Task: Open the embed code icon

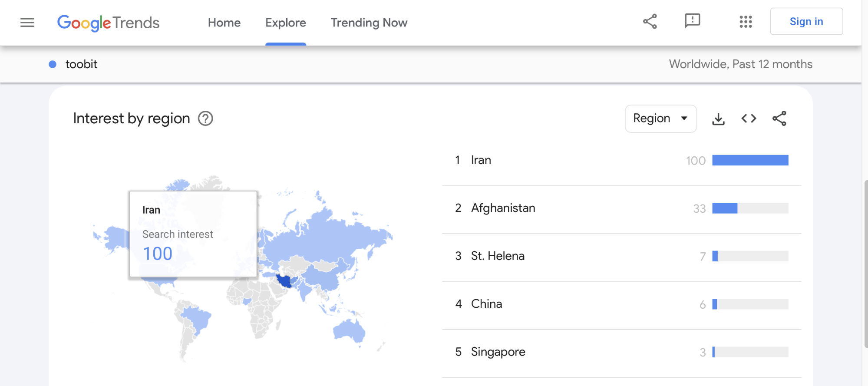Action: click(749, 119)
